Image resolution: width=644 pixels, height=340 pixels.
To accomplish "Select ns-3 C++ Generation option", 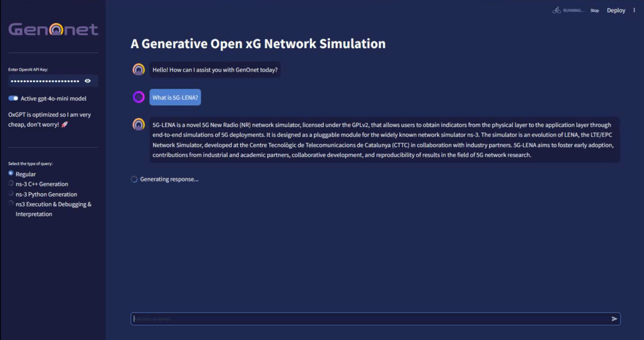I will (11, 183).
